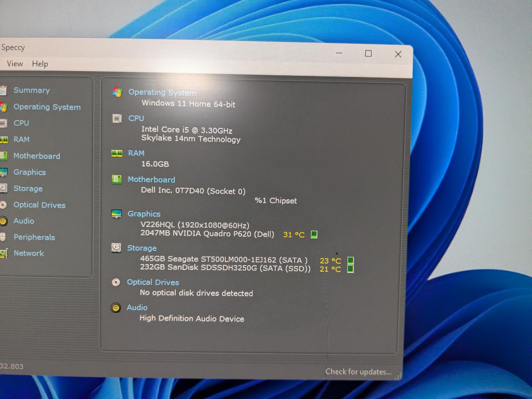Click the green temperature indicator next to 21 °C
The image size is (532, 399).
(x=350, y=269)
